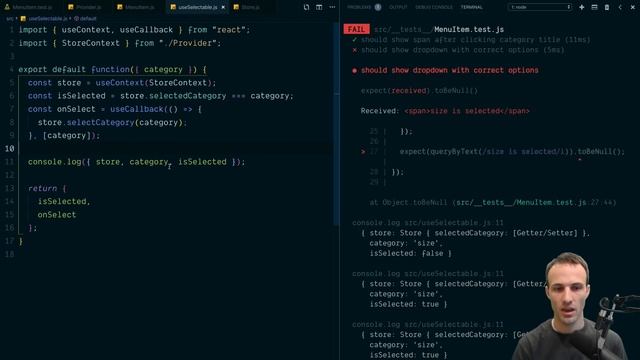This screenshot has height=360, width=640.
Task: Switch to the MenuItem.js editor tab
Action: pyautogui.click(x=136, y=7)
